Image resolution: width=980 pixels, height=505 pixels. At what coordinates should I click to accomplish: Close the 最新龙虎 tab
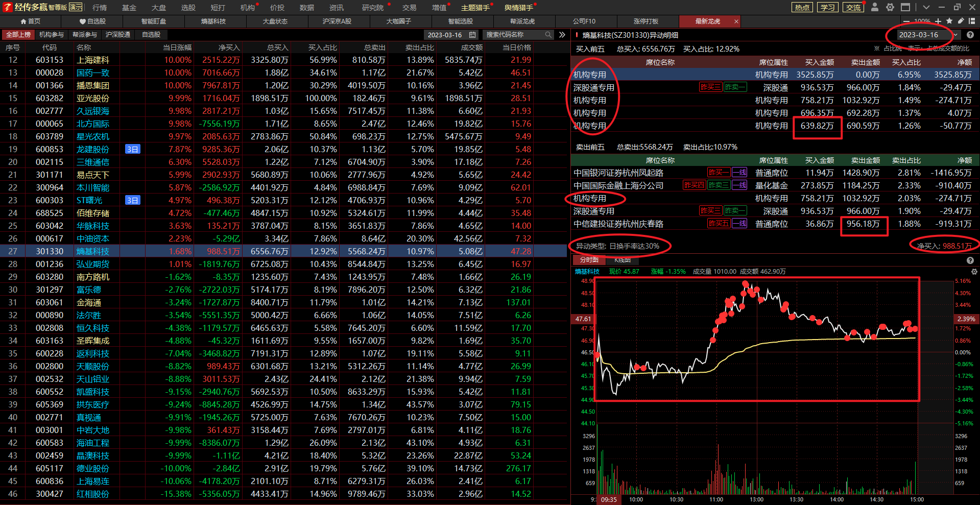point(736,21)
